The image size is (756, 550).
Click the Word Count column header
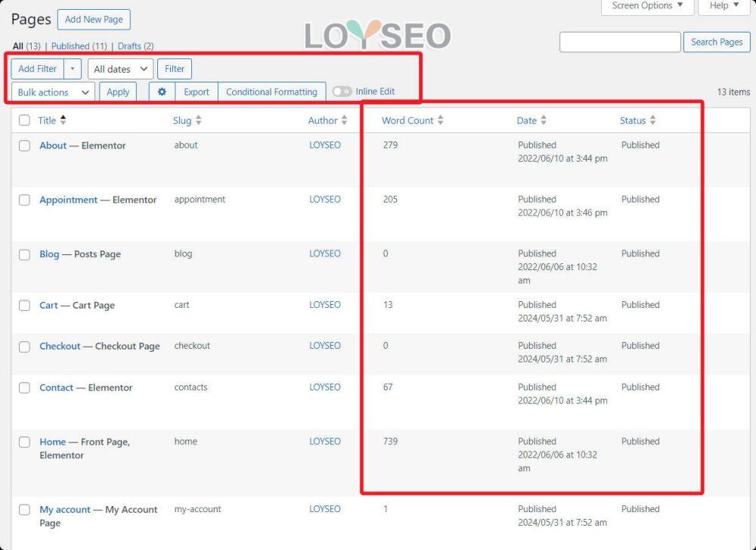point(407,120)
